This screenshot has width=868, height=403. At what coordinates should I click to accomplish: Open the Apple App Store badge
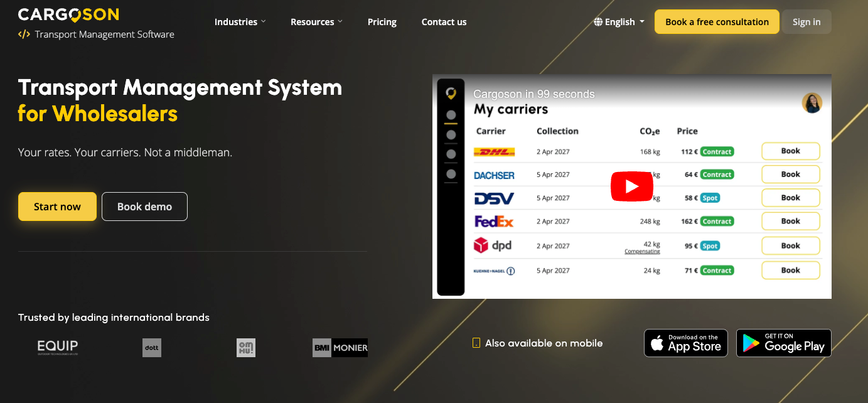click(686, 343)
